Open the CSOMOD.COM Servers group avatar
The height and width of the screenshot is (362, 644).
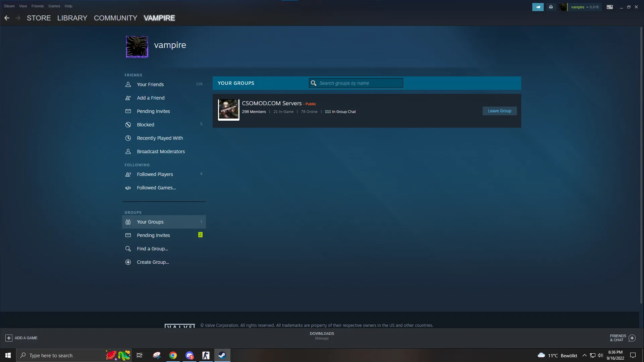click(x=229, y=110)
